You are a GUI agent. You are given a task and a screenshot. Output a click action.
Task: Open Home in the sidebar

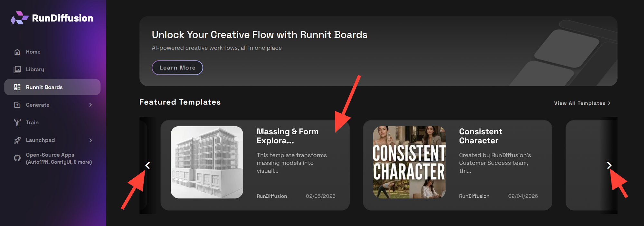pyautogui.click(x=52, y=52)
